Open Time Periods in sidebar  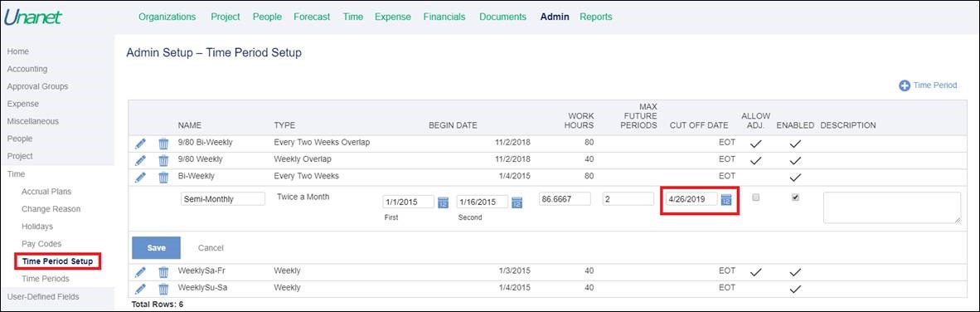click(x=45, y=279)
